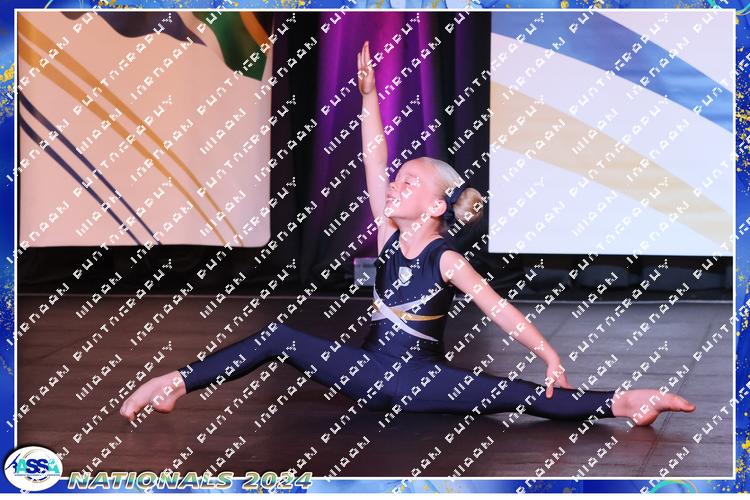Click the NATIONALS 2024 caption text
Screen dimensions: 750x500
190,480
